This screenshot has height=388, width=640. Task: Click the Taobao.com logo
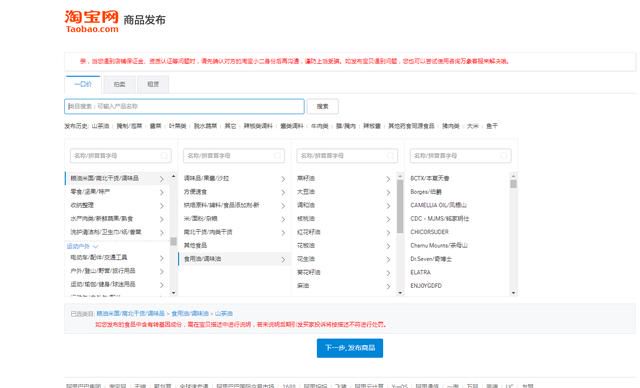(x=92, y=22)
